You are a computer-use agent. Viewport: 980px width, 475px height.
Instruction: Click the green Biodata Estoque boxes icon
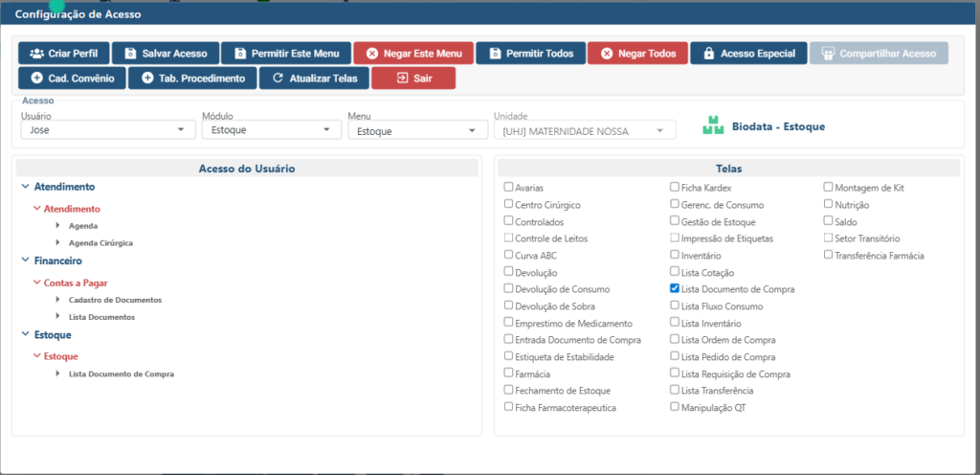(712, 126)
